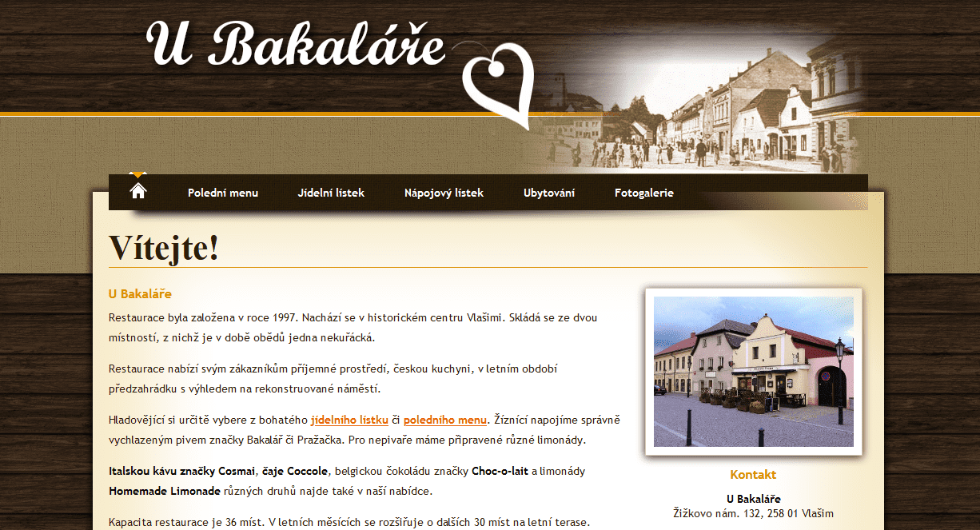Open the Polední menu page
Screen dimensions: 980x530
click(223, 193)
